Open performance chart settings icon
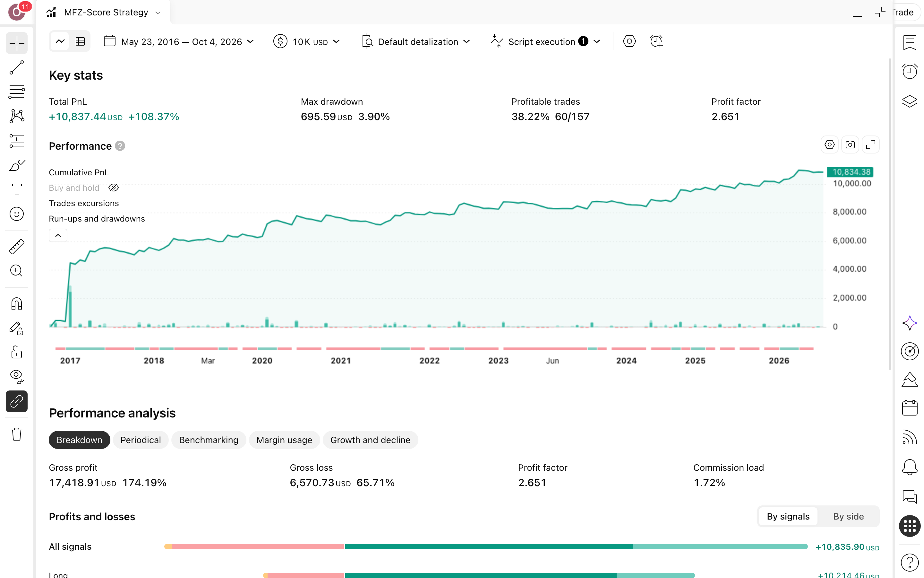 (x=829, y=145)
